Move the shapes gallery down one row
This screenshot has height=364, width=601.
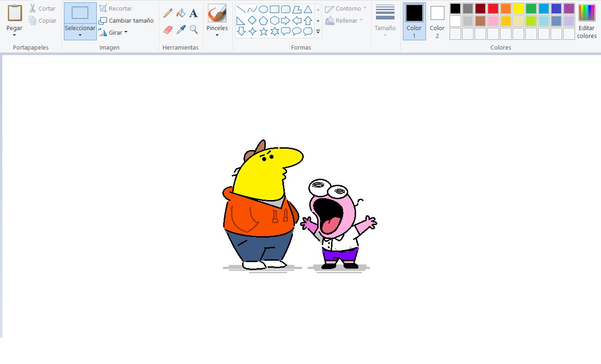(x=318, y=21)
